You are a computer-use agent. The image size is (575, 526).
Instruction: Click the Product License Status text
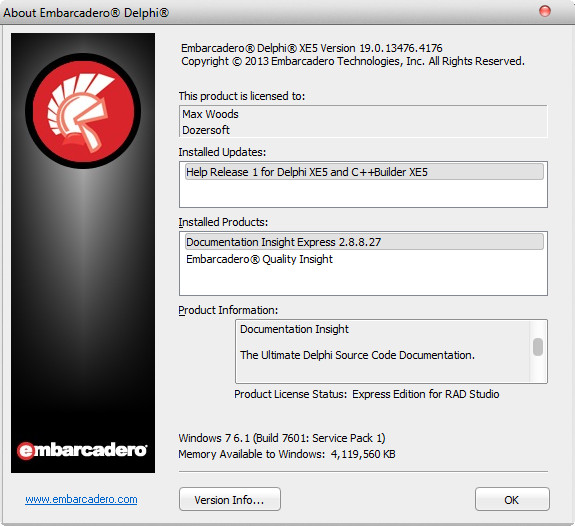point(367,394)
